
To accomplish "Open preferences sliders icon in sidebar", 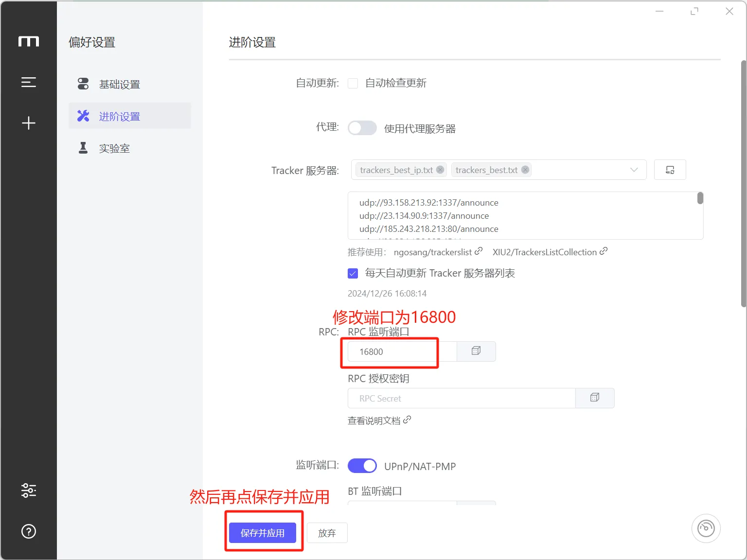I will (29, 490).
